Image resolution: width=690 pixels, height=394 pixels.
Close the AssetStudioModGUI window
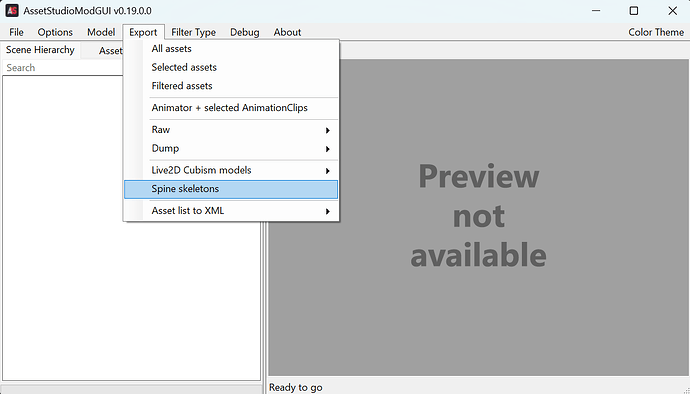pos(672,11)
